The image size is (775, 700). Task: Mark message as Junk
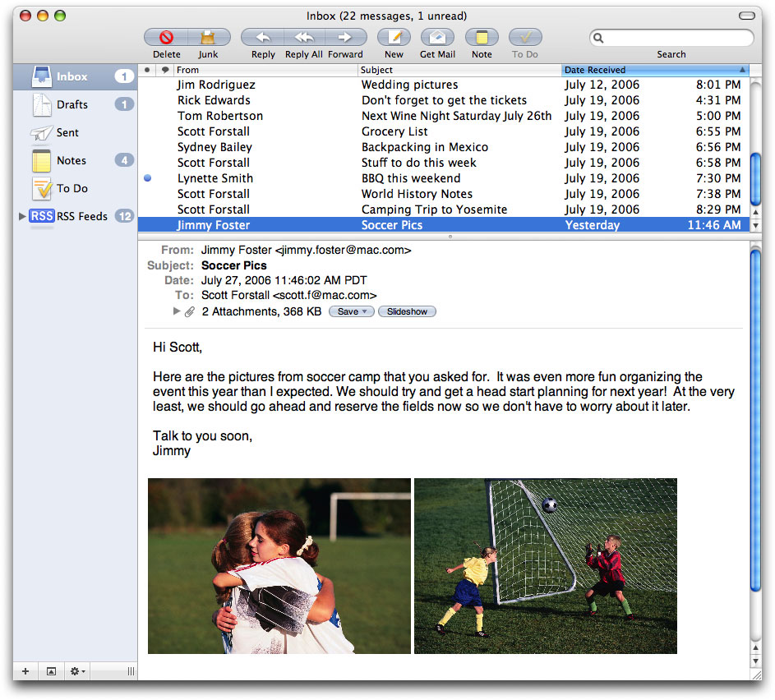point(208,37)
